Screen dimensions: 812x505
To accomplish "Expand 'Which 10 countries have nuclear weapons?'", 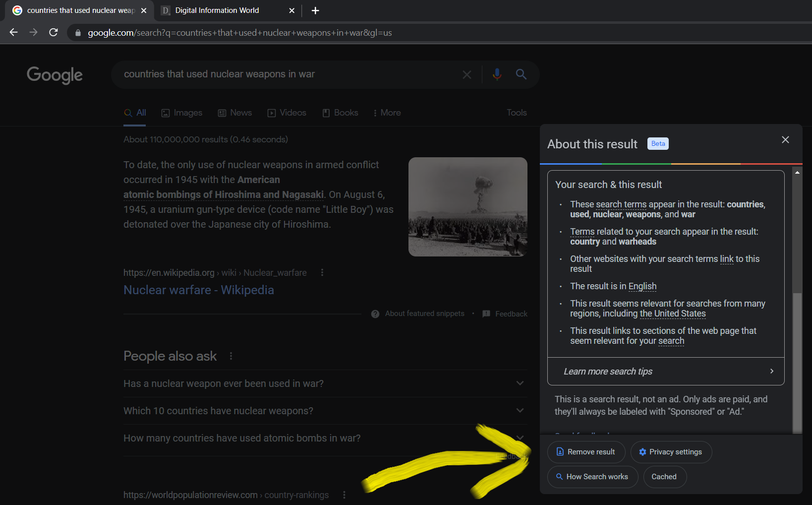I will [x=325, y=411].
